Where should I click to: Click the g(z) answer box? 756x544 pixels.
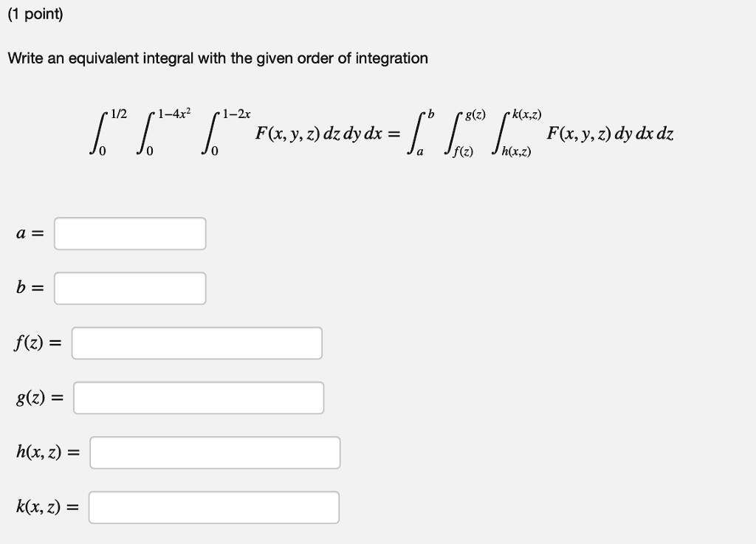click(198, 397)
